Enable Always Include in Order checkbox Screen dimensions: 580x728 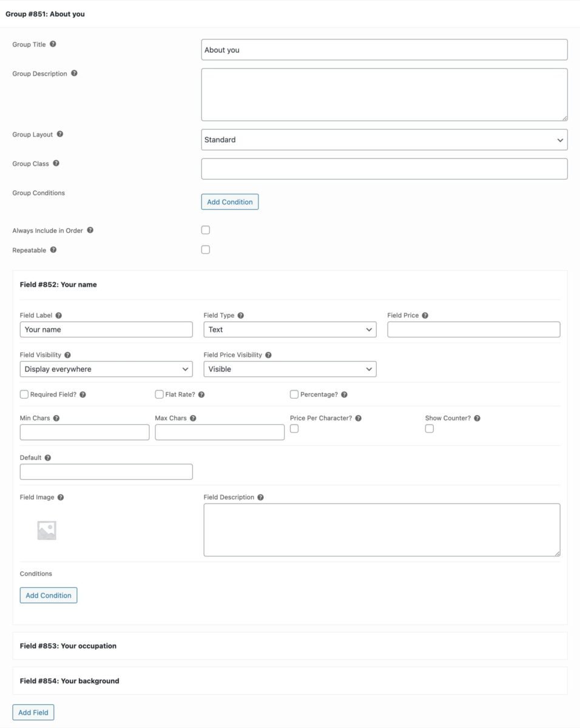click(206, 230)
